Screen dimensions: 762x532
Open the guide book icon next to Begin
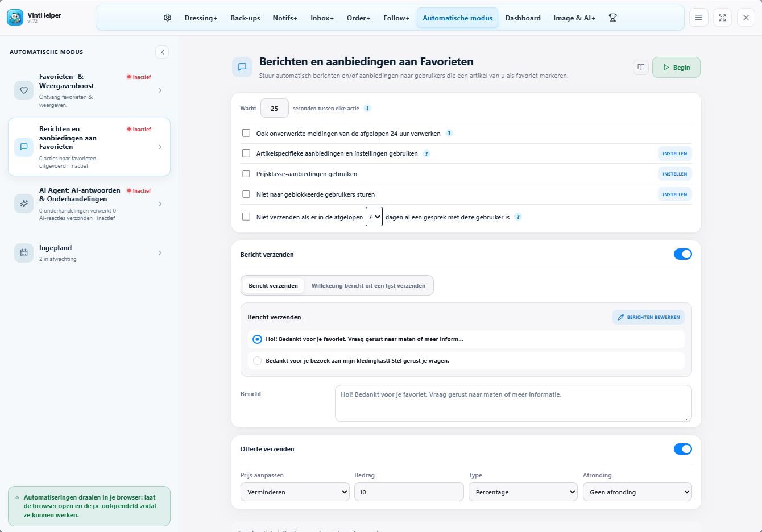coord(641,67)
